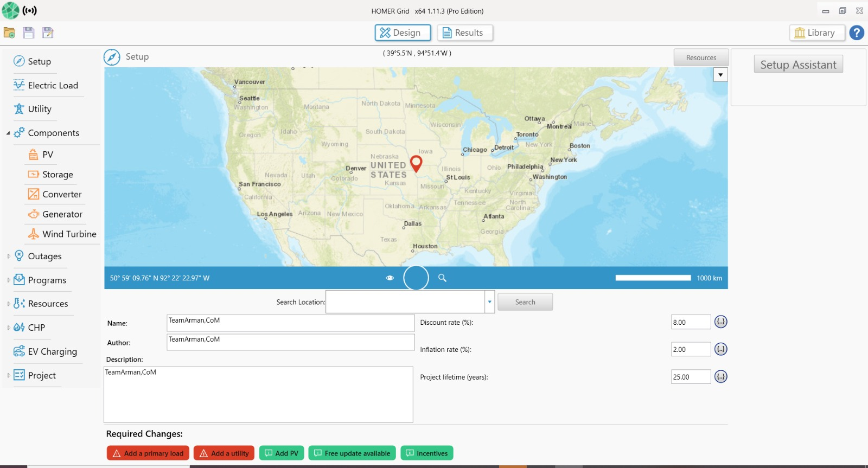Screen dimensions: 868x468
Task: Toggle the map eye visibility icon
Action: click(390, 278)
